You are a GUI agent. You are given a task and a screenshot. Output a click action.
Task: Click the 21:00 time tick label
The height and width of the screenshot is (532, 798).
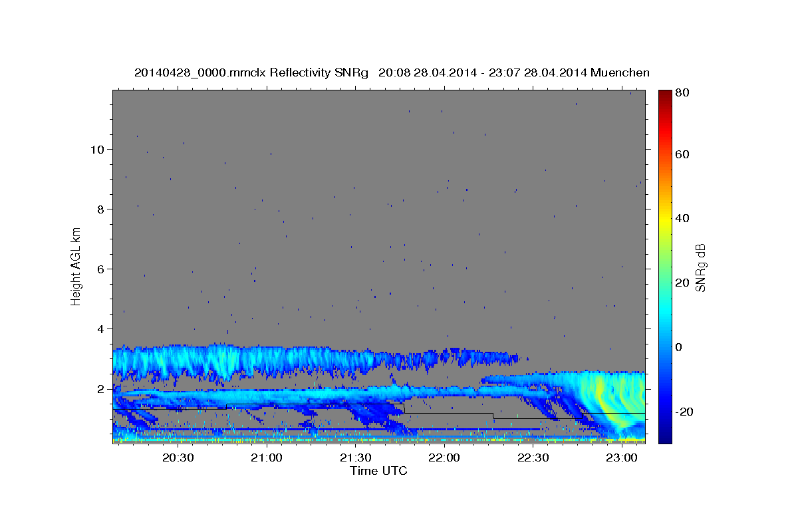pyautogui.click(x=267, y=458)
